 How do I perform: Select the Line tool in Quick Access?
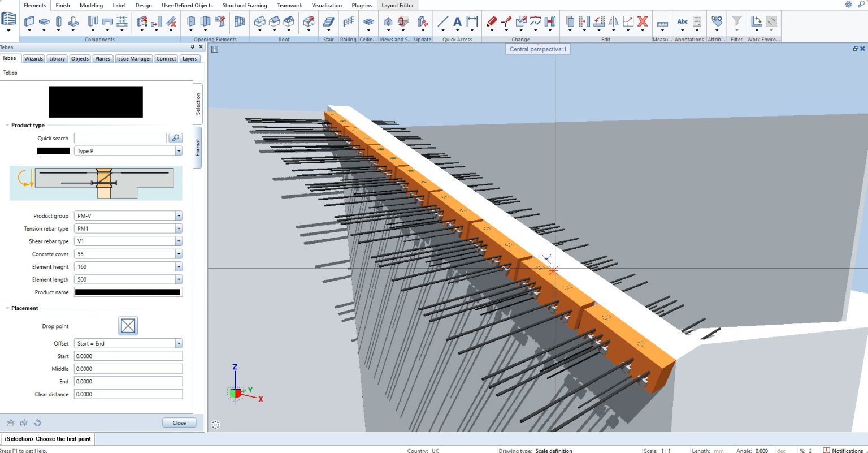[442, 21]
